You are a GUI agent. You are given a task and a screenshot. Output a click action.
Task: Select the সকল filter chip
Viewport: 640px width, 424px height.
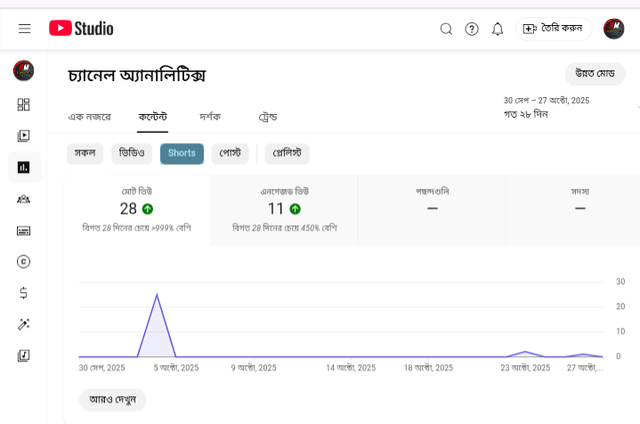85,153
